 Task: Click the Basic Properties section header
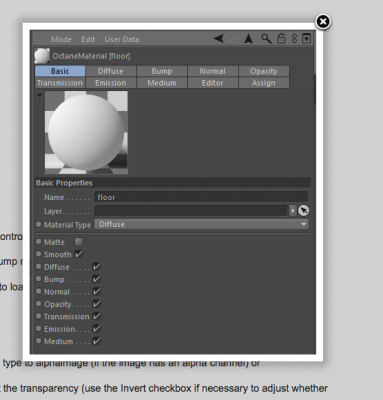[x=173, y=183]
